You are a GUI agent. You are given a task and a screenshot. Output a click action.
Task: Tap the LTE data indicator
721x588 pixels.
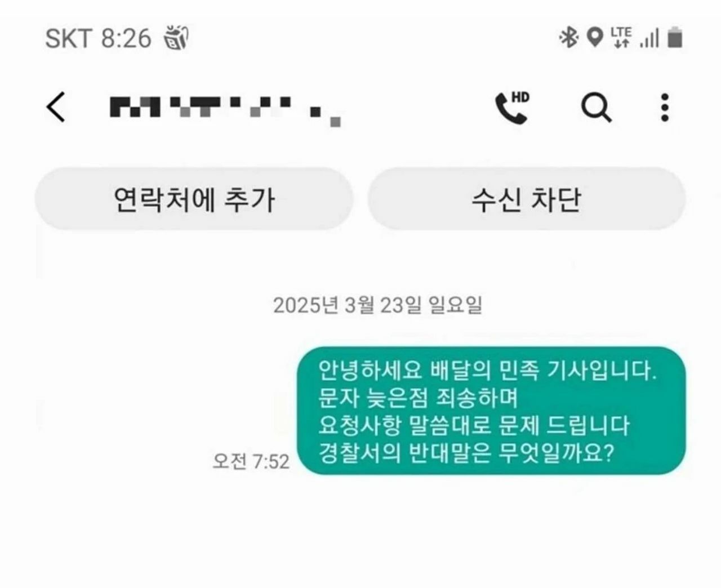click(x=621, y=38)
